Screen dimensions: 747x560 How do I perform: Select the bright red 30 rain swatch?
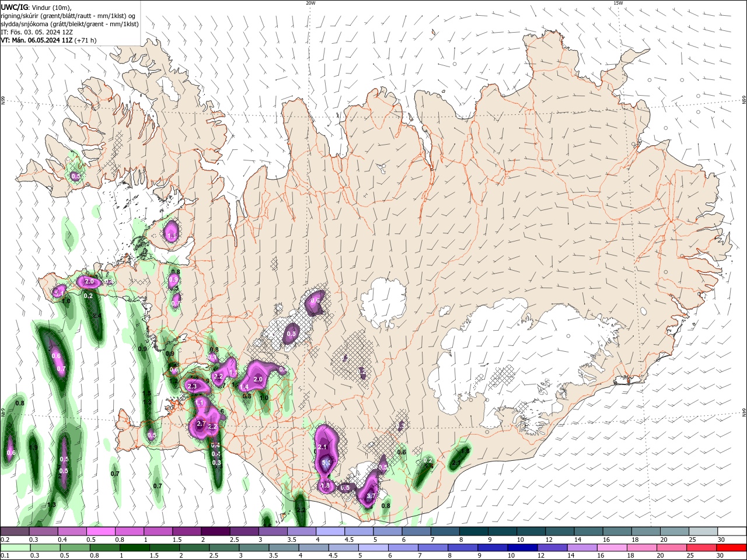(731, 548)
